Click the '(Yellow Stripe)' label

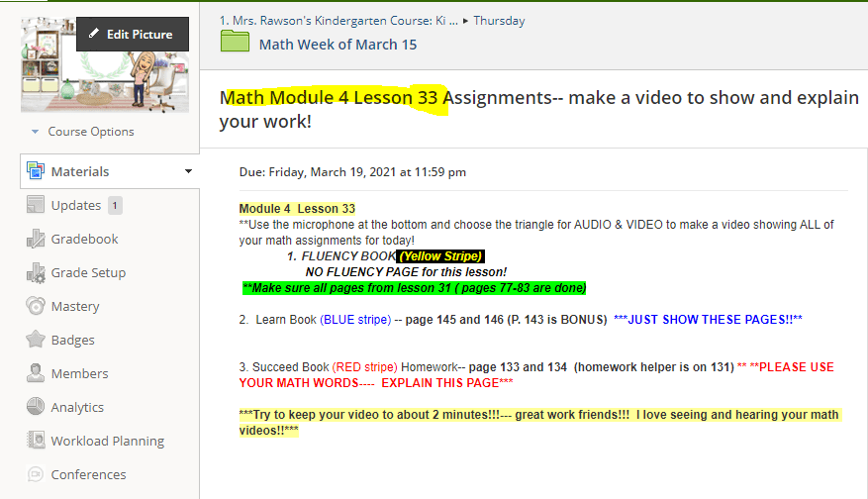(440, 256)
